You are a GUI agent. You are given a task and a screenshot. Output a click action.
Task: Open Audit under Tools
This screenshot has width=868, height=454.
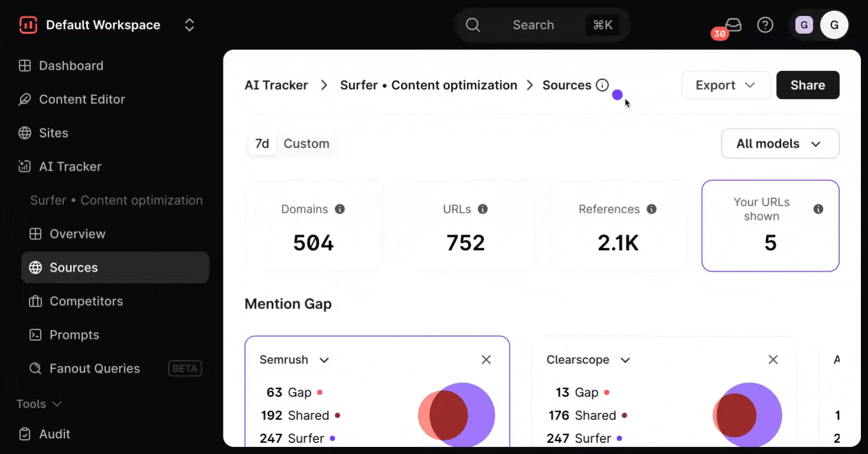54,434
